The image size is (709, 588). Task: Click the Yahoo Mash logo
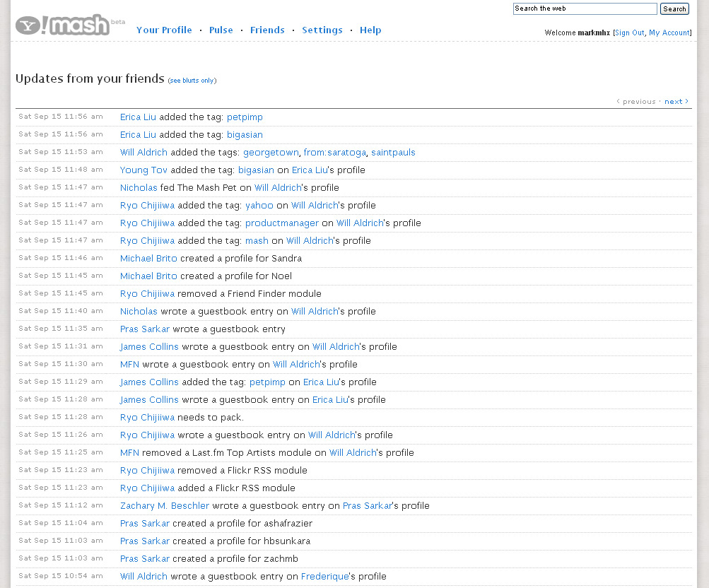tap(62, 25)
